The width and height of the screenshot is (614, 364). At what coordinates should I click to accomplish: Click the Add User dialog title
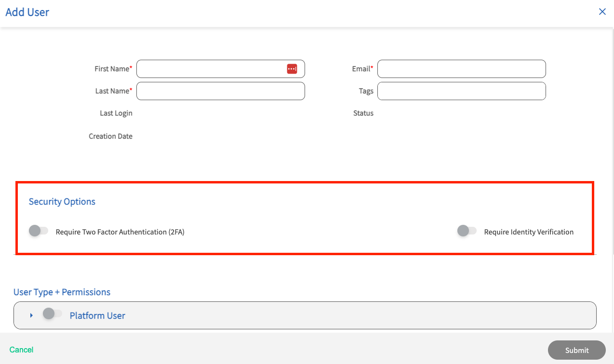pos(27,12)
